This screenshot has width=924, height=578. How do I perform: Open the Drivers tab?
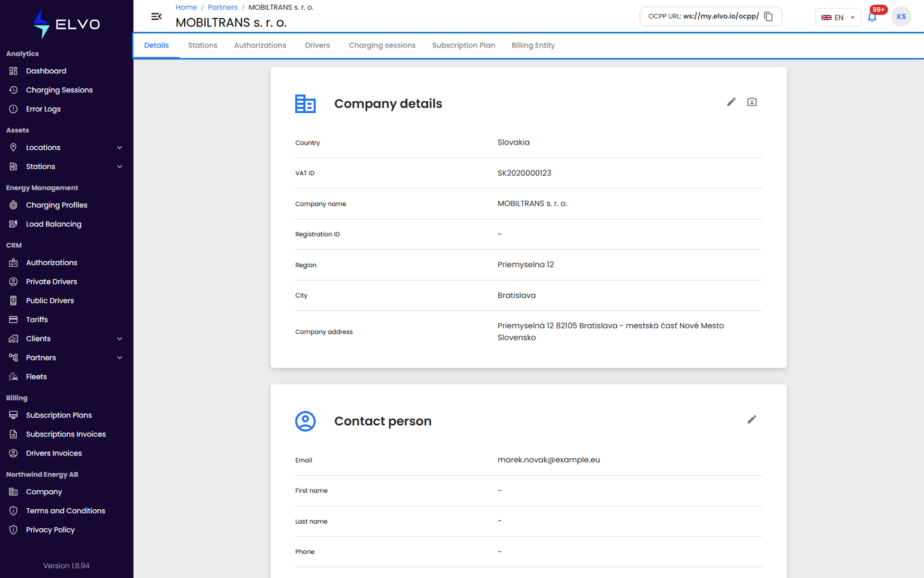click(x=318, y=45)
